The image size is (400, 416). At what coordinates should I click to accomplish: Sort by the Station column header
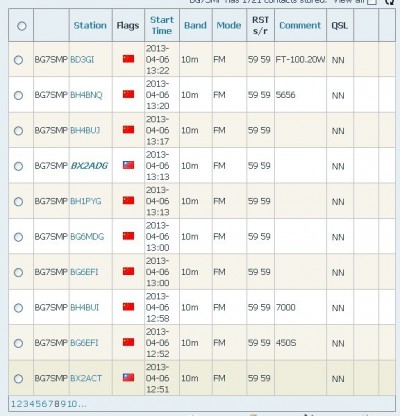pyautogui.click(x=90, y=25)
